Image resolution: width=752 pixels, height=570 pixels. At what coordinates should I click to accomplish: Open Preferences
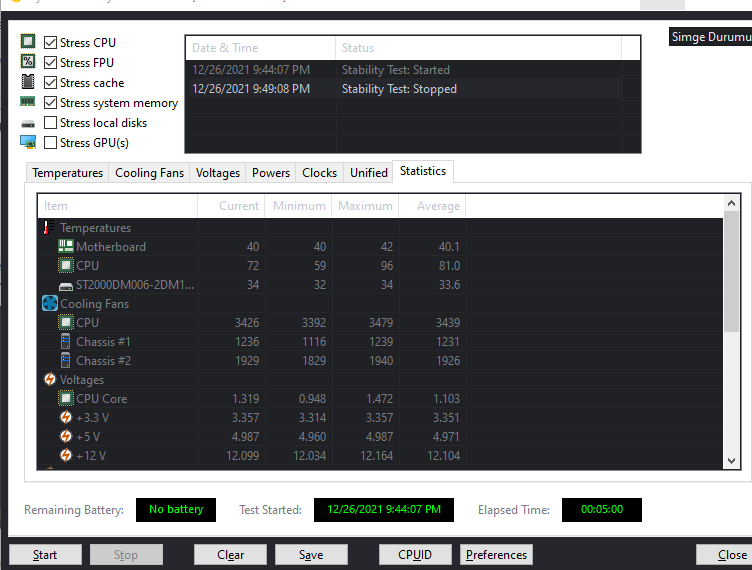pos(496,555)
